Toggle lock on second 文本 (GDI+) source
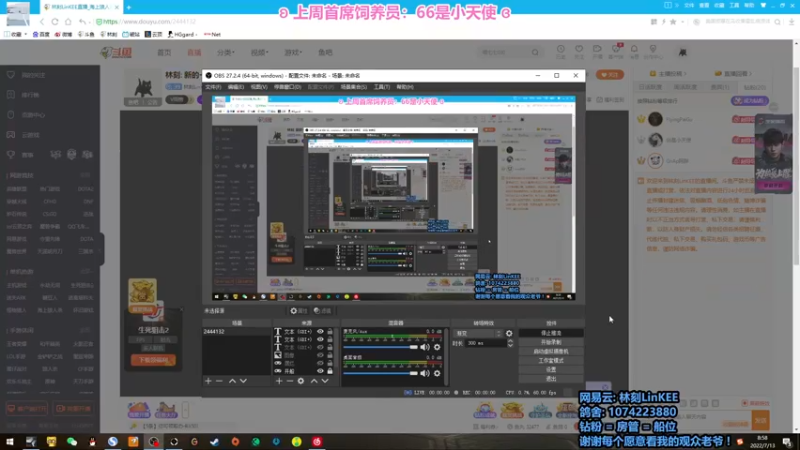The image size is (800, 450). (x=330, y=339)
